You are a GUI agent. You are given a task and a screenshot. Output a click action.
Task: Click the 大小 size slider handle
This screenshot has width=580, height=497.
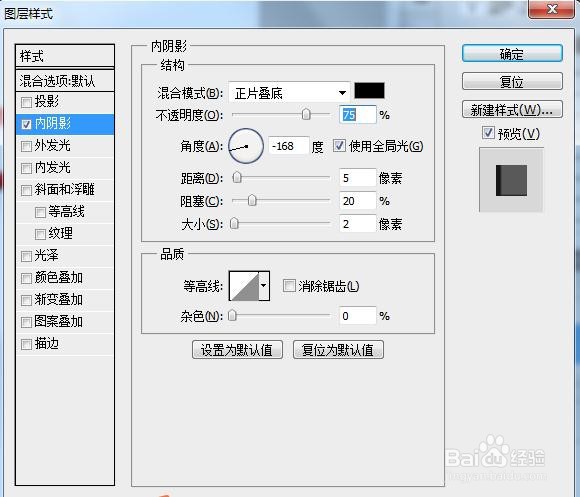[x=235, y=223]
